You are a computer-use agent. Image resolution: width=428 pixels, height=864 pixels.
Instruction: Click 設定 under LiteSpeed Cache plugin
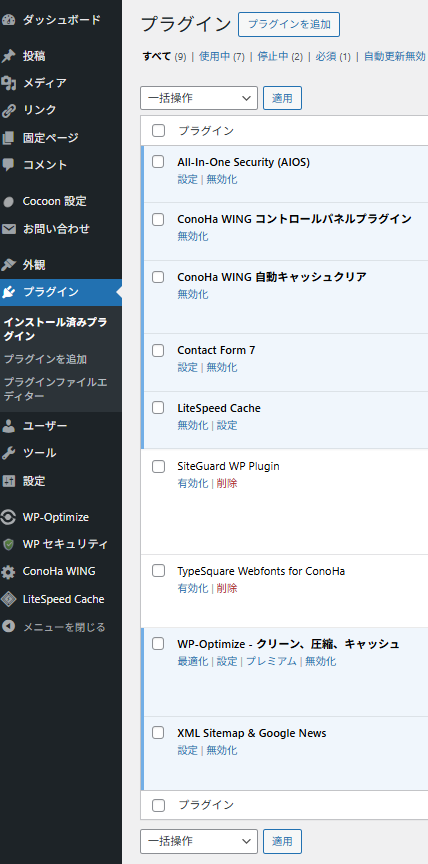227,425
